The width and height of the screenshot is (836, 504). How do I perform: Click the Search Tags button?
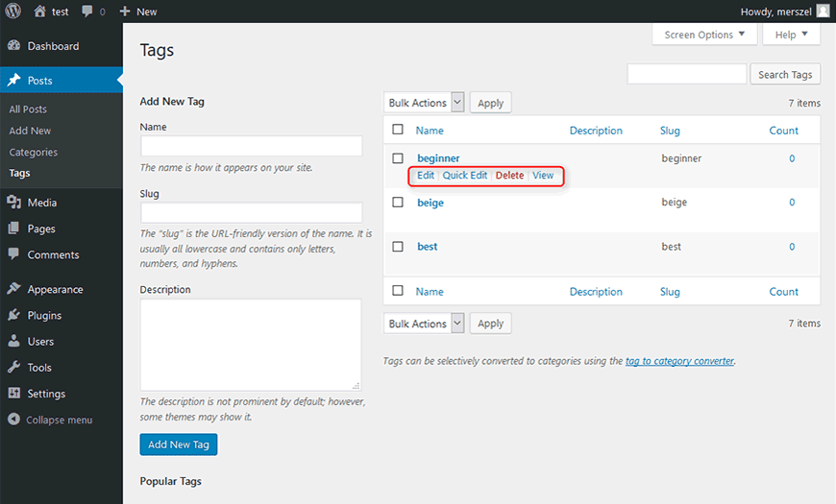[785, 75]
